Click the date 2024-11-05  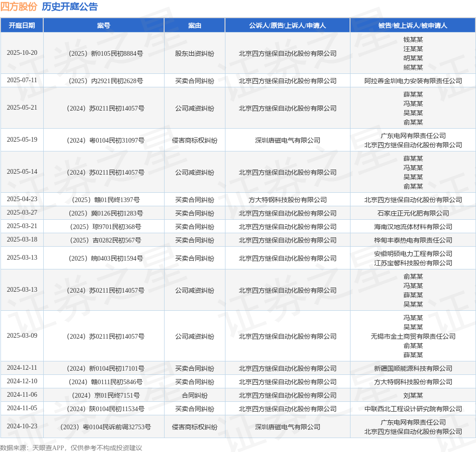click(22, 408)
